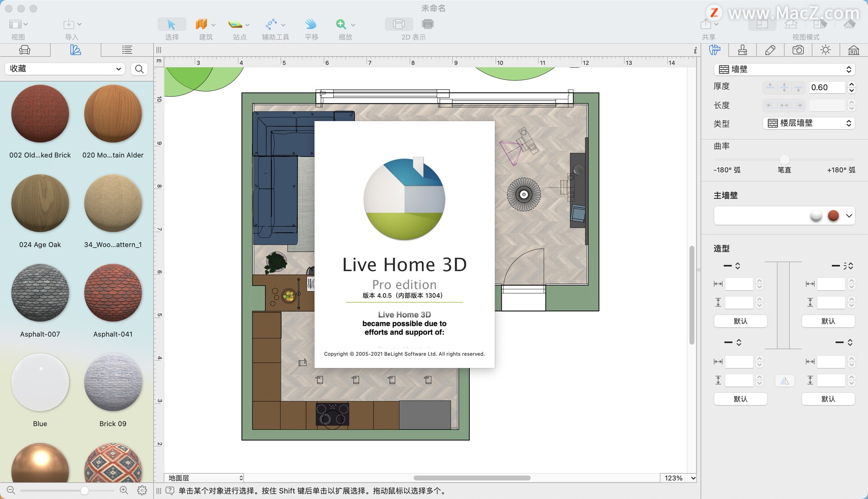The height and width of the screenshot is (499, 868).
Task: Expand the 收藏 library category dropdown
Action: pyautogui.click(x=64, y=69)
